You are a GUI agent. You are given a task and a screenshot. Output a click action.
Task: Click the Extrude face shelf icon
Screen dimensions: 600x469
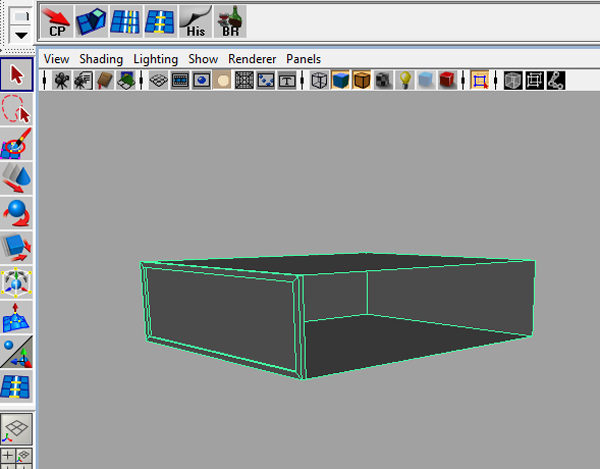click(91, 21)
